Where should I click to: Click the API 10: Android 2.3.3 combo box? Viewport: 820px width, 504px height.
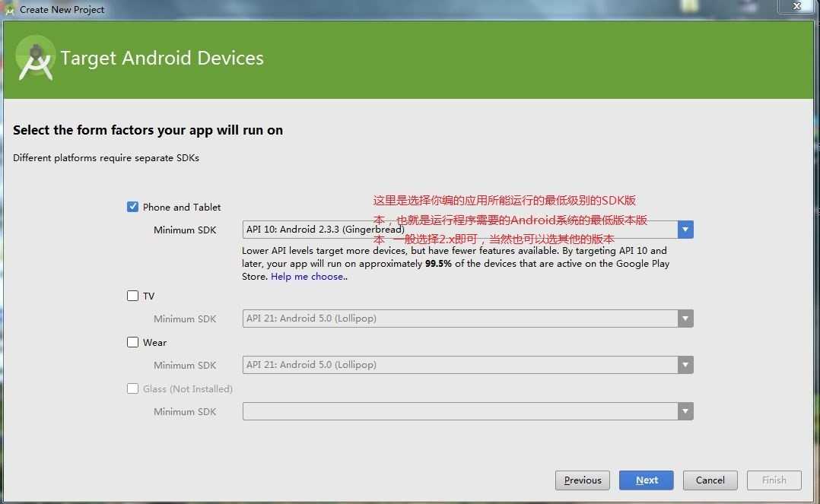468,230
